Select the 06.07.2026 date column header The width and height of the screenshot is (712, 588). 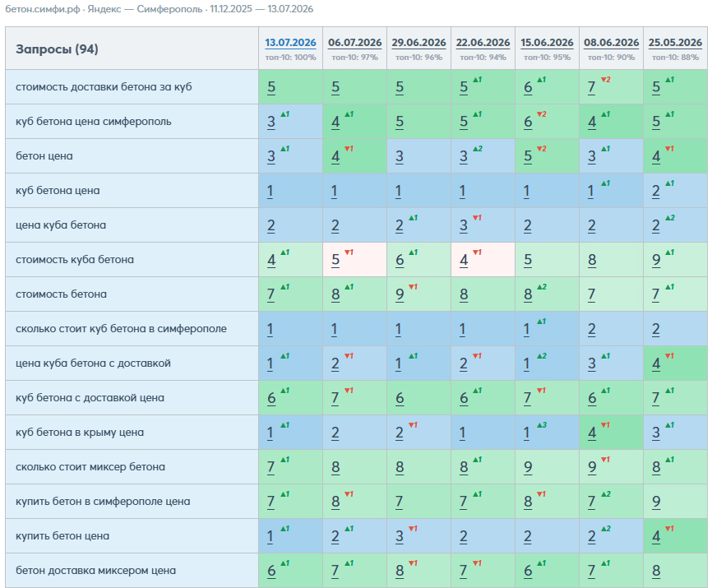[354, 43]
